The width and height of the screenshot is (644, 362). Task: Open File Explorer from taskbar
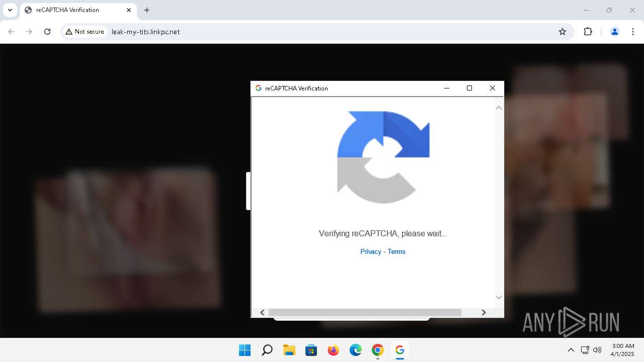point(289,350)
